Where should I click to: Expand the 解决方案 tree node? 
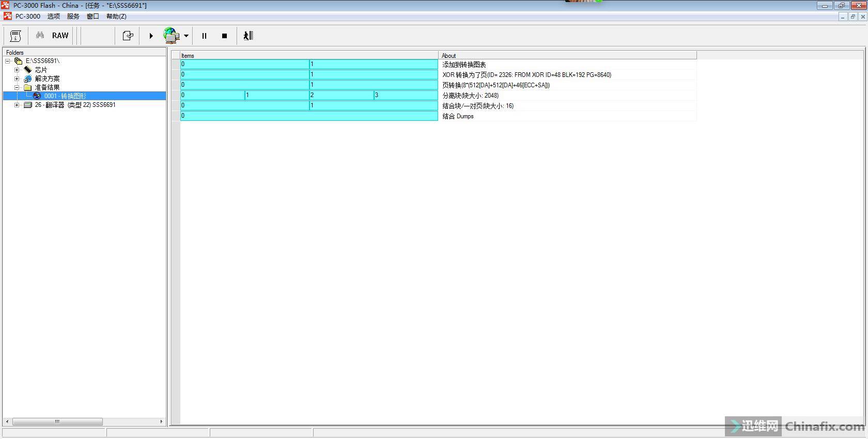click(x=17, y=79)
